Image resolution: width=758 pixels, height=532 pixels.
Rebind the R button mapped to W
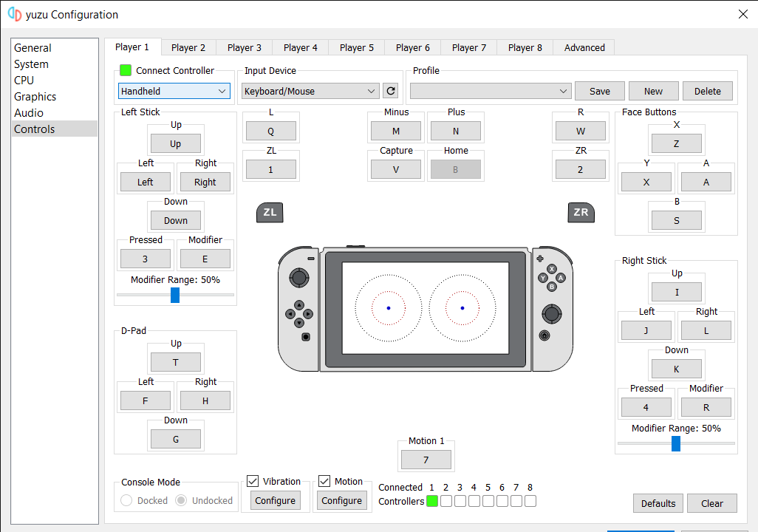point(580,131)
